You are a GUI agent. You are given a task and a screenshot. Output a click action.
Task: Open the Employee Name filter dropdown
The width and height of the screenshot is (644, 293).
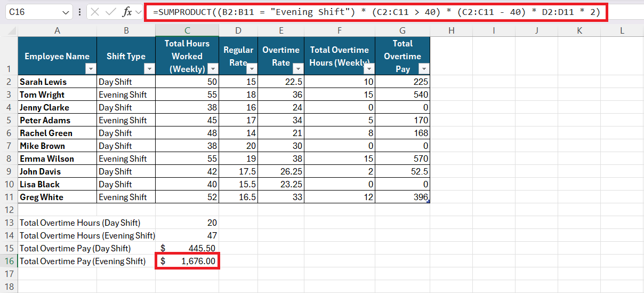[x=91, y=69]
